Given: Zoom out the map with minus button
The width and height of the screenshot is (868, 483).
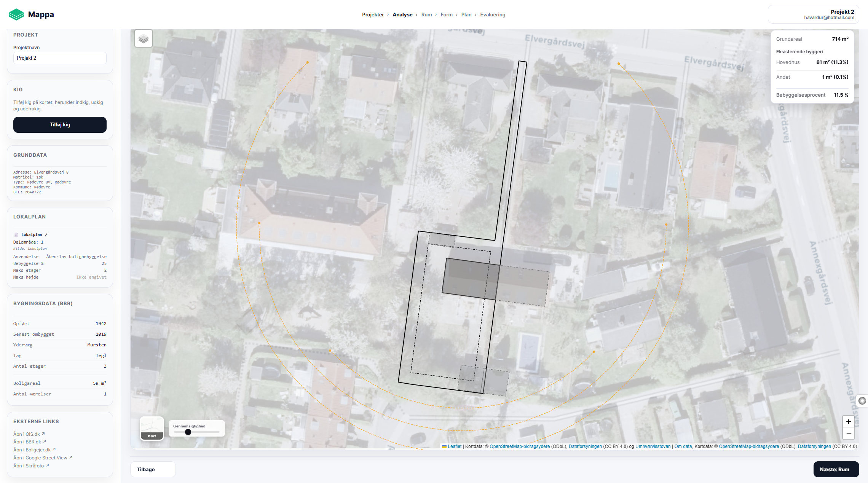Looking at the screenshot, I should tap(849, 433).
